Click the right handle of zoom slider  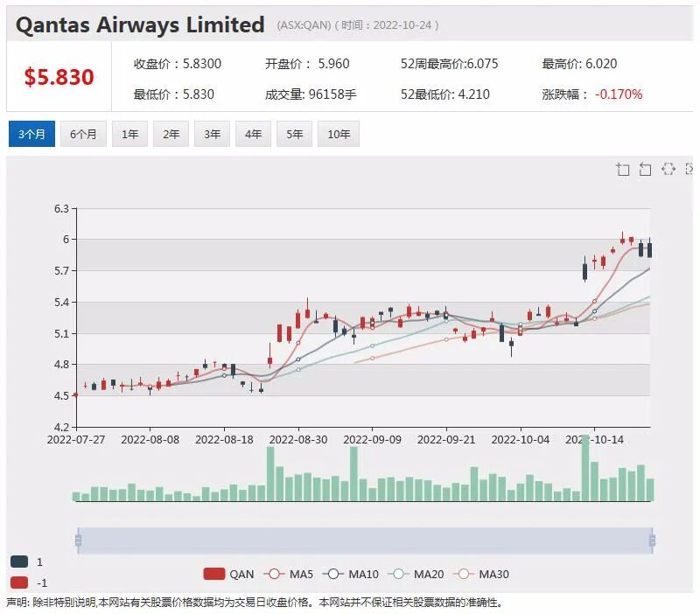[652, 541]
